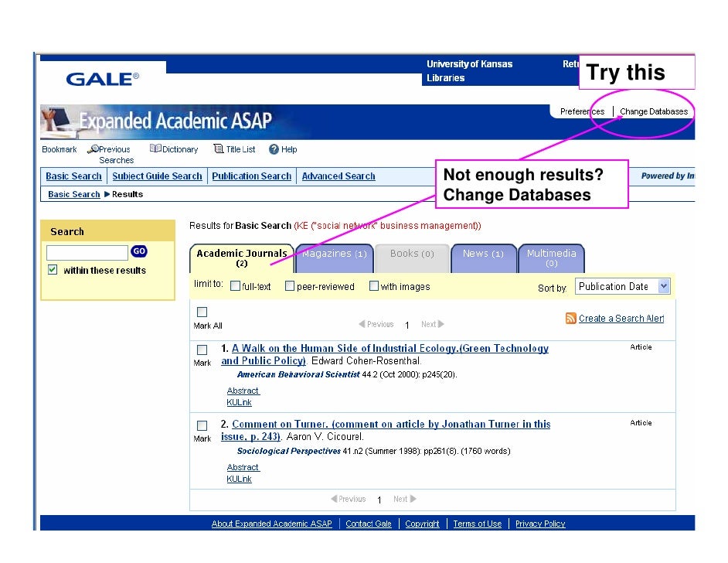Viewport: 728px width, 563px height.
Task: Mark result 1 Industrial Ecology article
Action: (202, 350)
